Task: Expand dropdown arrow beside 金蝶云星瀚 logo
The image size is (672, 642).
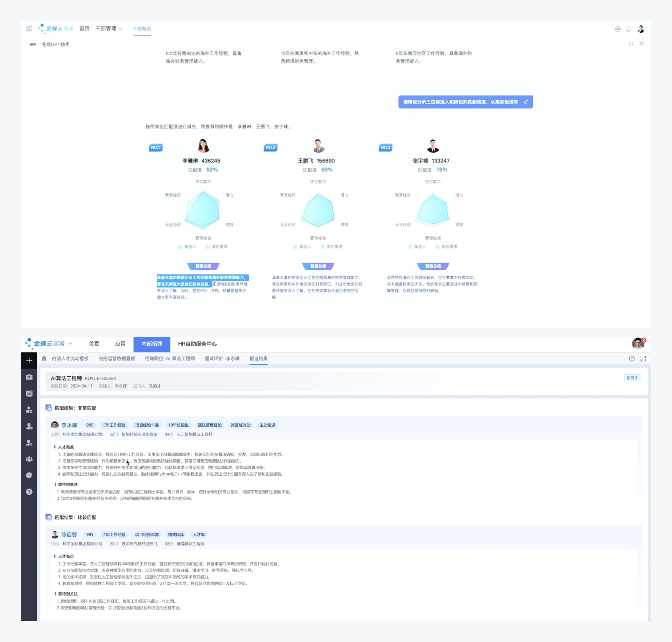Action: tap(70, 343)
